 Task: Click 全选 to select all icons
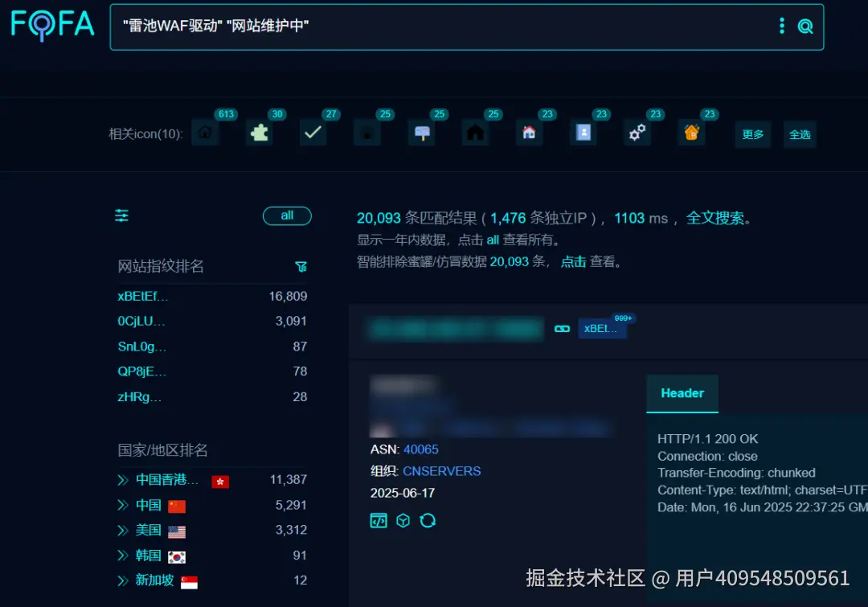800,135
